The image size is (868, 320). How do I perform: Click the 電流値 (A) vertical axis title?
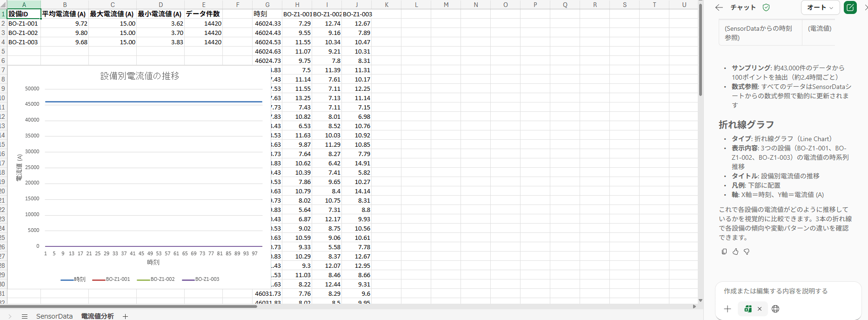tap(19, 168)
